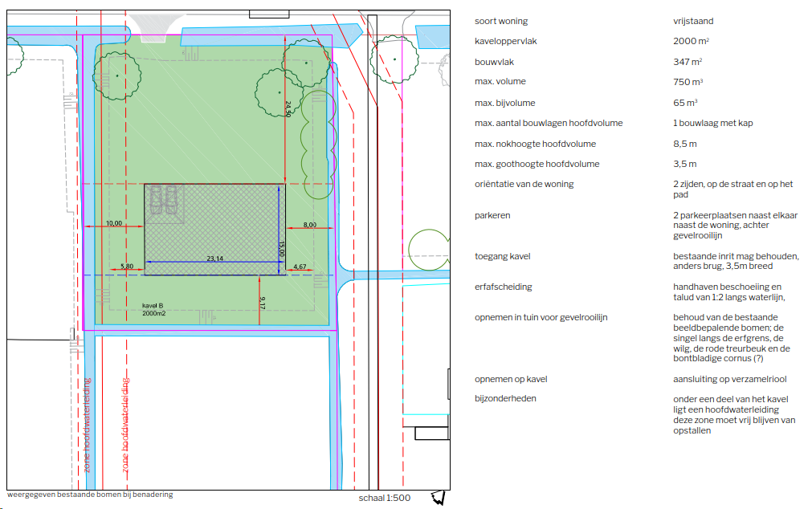Click the tree symbol right of the road
Viewport: 812px width, 509px height.
(x=394, y=59)
